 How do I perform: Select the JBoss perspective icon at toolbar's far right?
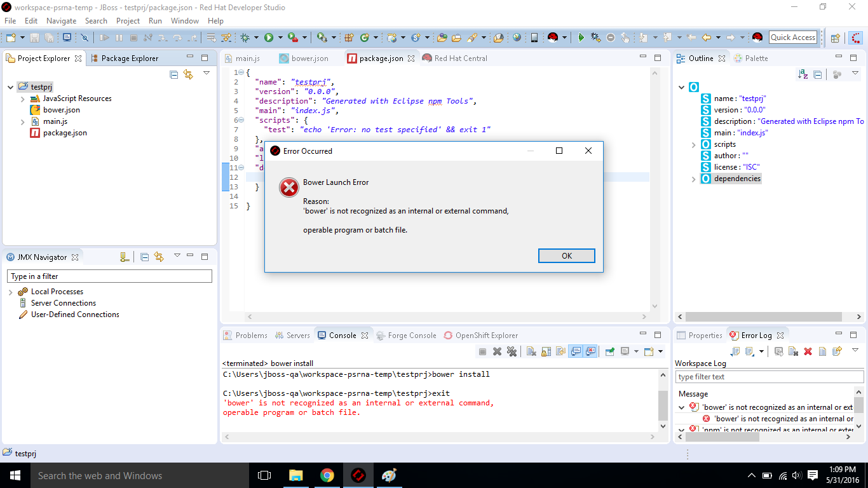856,38
